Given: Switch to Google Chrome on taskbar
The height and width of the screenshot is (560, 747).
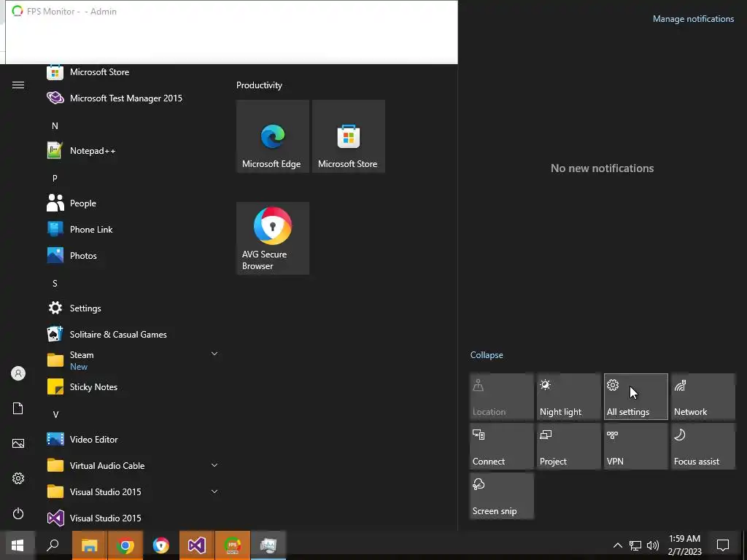Looking at the screenshot, I should [125, 545].
